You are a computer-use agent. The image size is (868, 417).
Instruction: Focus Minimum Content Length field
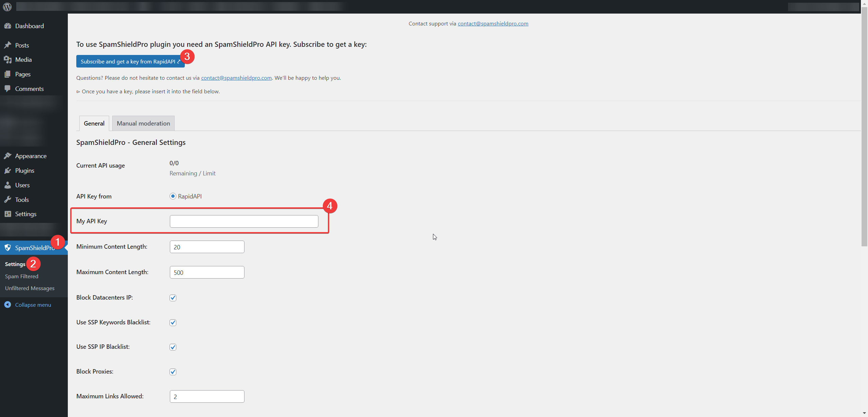(207, 247)
